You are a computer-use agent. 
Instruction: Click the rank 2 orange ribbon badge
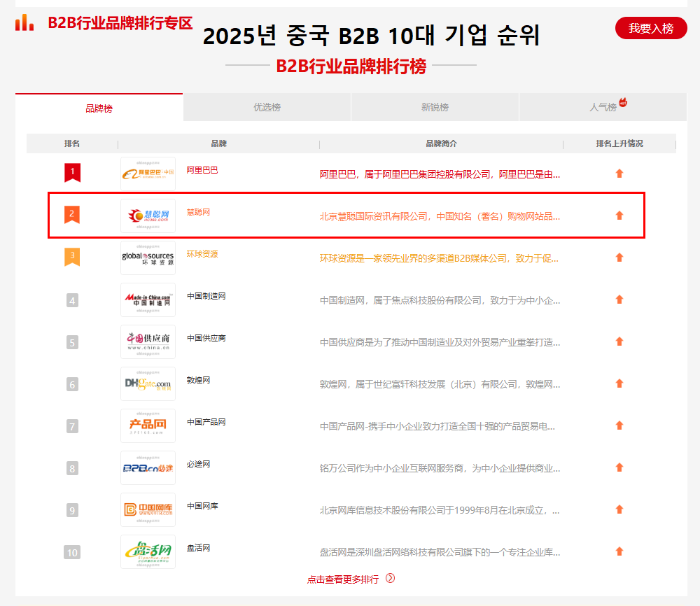coord(72,215)
